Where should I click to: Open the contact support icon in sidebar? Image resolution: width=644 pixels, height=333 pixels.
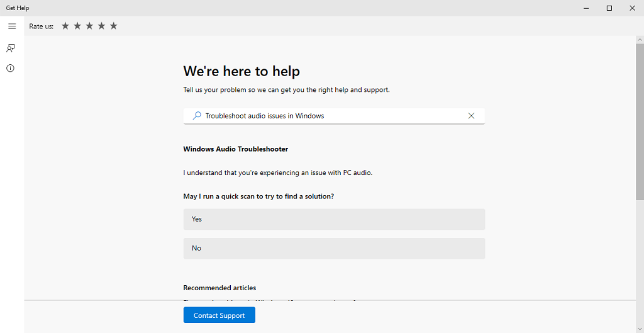coord(11,48)
